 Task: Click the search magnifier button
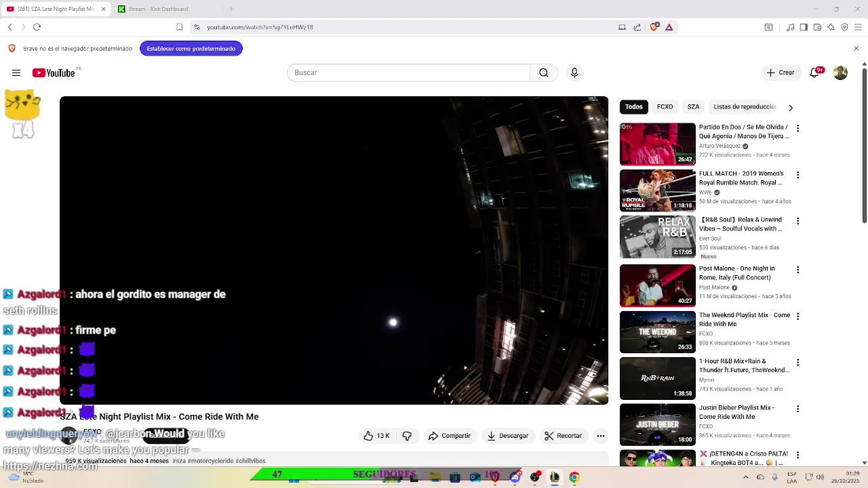pyautogui.click(x=544, y=73)
